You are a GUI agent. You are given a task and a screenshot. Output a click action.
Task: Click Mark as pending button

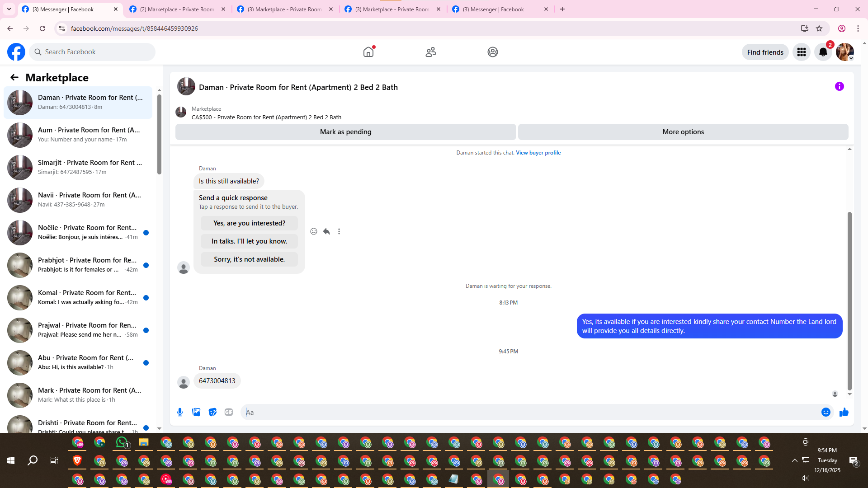pyautogui.click(x=346, y=132)
